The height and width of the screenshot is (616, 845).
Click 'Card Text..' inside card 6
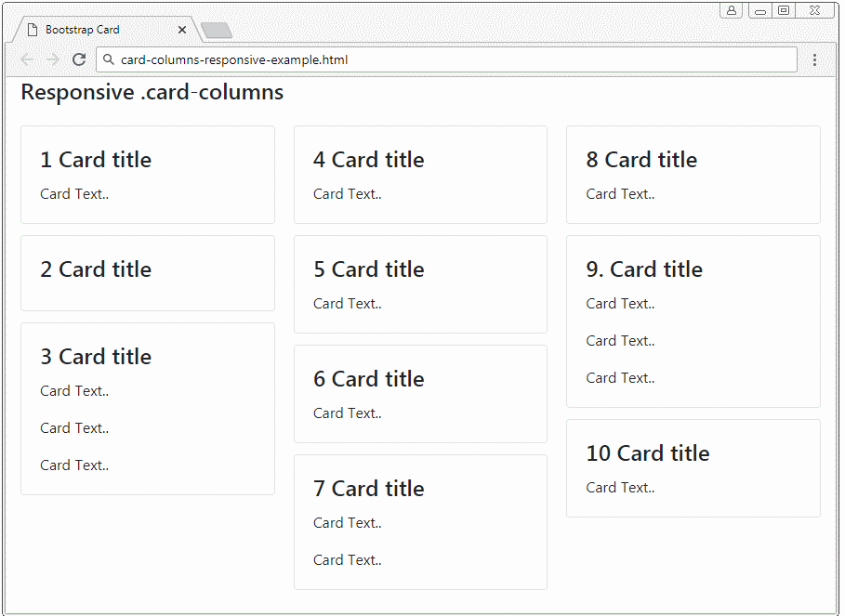(x=347, y=413)
